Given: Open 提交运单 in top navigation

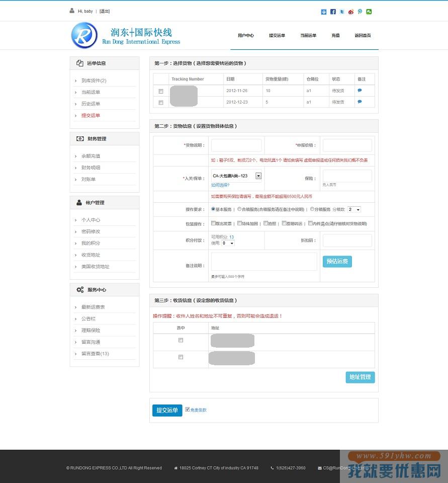Looking at the screenshot, I should tap(277, 35).
